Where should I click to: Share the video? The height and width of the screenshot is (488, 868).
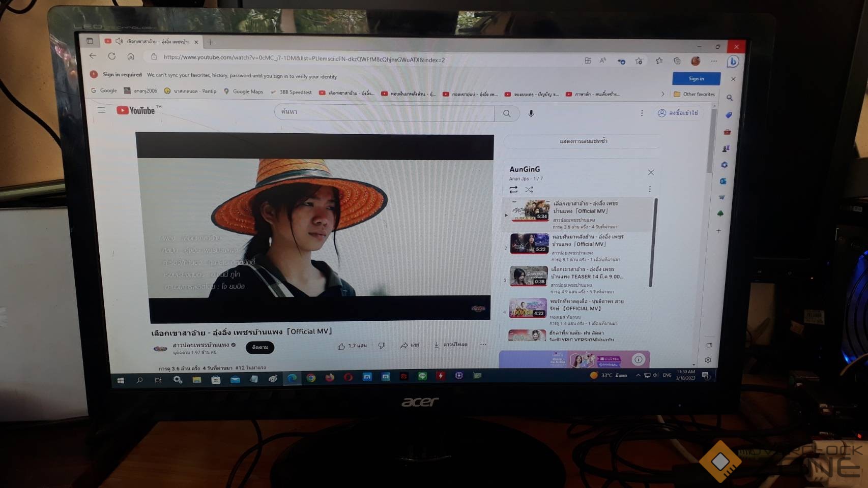tap(410, 345)
